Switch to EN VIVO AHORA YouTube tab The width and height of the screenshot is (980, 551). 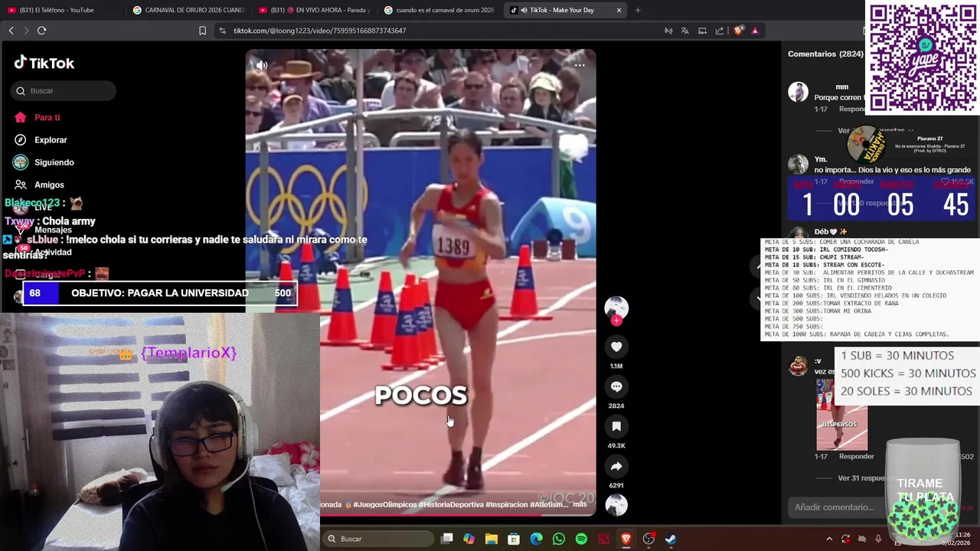[x=314, y=10]
